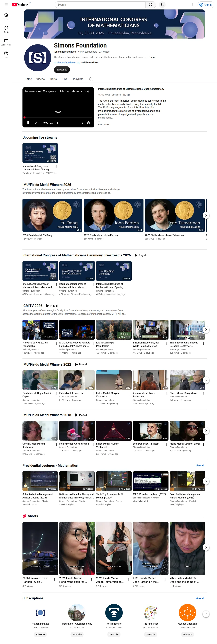Play all IMU/Fields Medal Winners 2018

click(81, 415)
